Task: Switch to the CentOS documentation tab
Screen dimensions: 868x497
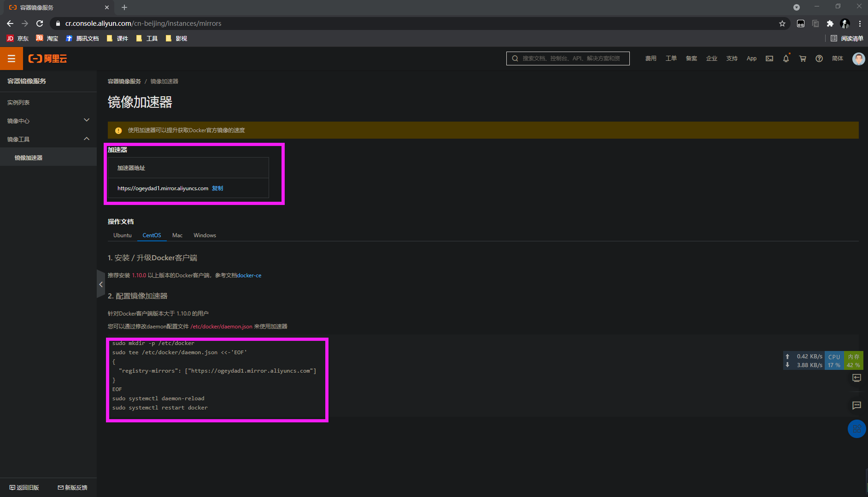Action: tap(152, 235)
